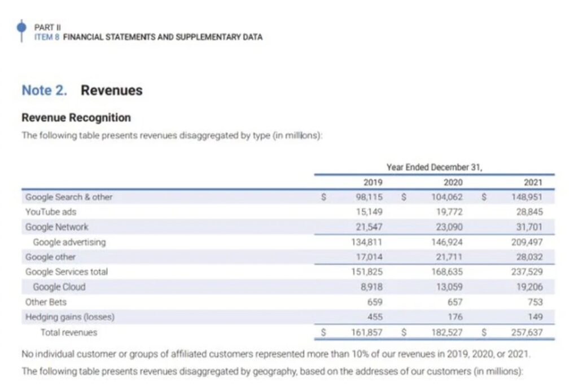The height and width of the screenshot is (392, 578).
Task: Select the blue "Note 2." label
Action: point(45,90)
